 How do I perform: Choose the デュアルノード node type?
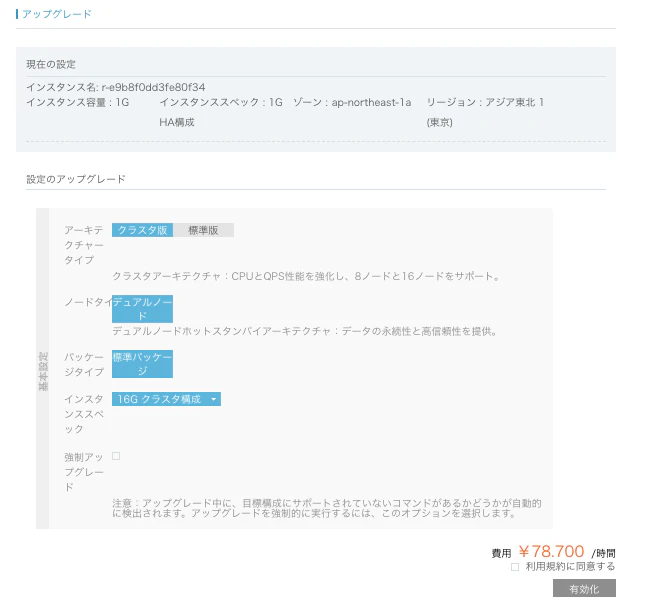point(142,309)
